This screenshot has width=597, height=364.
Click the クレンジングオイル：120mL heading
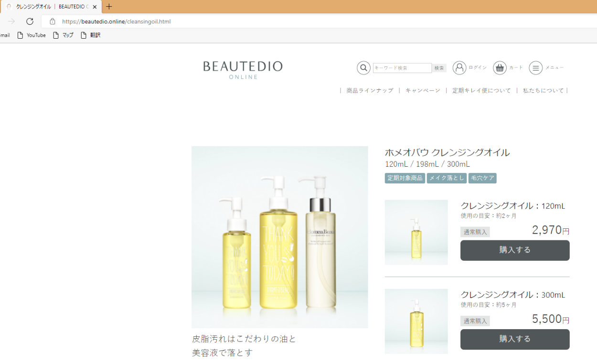(x=513, y=206)
